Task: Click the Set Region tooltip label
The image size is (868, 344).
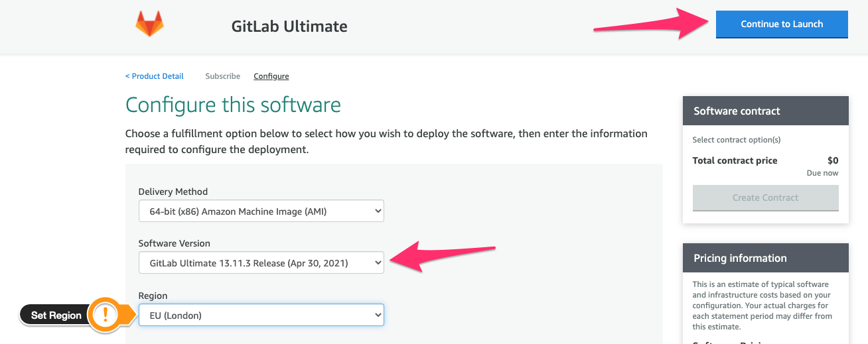Action: (x=56, y=315)
